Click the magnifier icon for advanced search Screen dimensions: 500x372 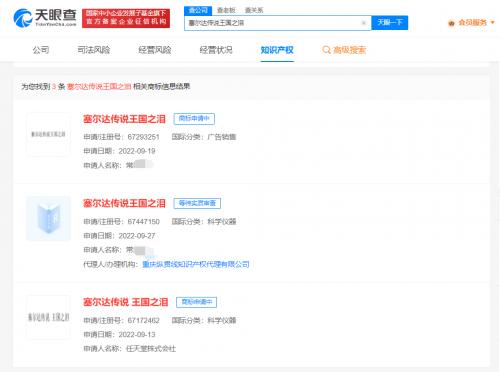(x=326, y=50)
